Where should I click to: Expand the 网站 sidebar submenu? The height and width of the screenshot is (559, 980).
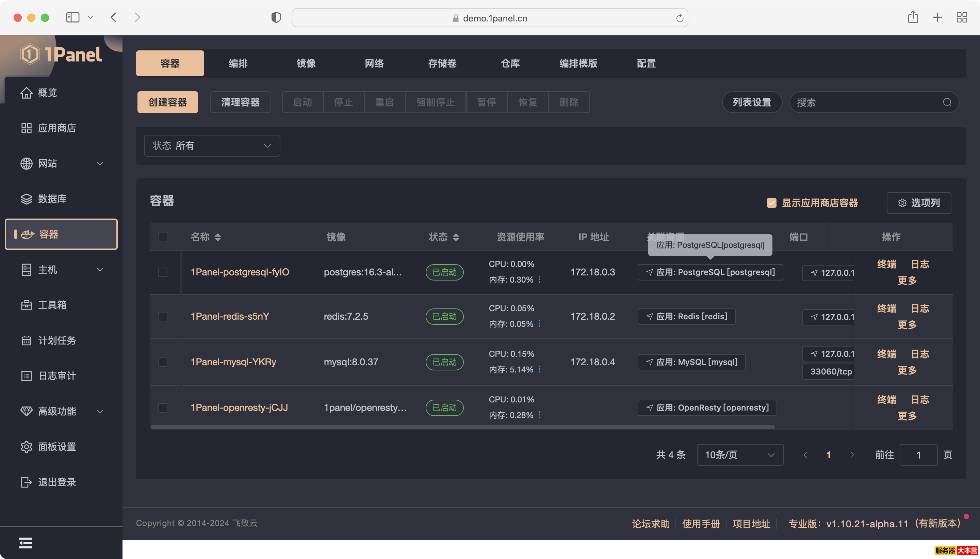[100, 163]
